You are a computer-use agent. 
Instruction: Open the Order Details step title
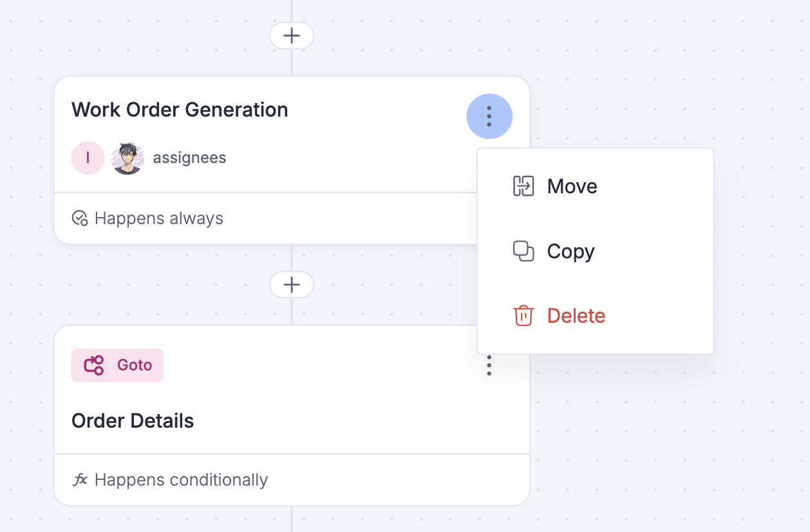coord(133,421)
